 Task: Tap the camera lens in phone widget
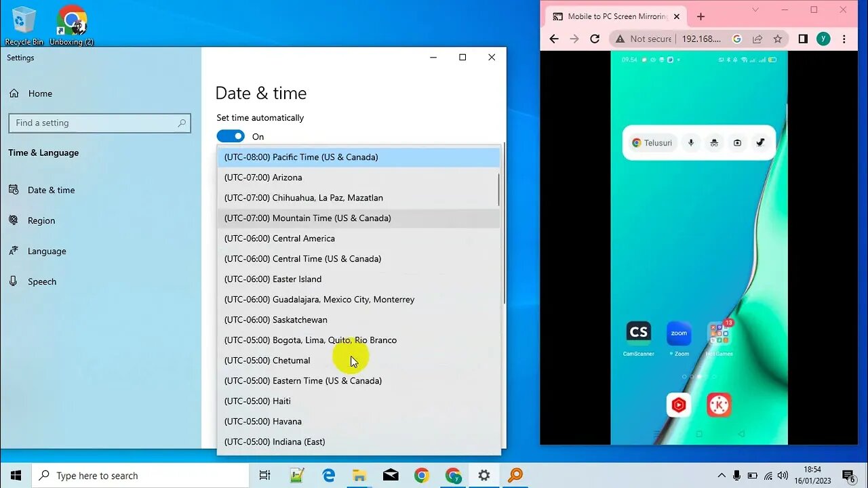(x=737, y=143)
